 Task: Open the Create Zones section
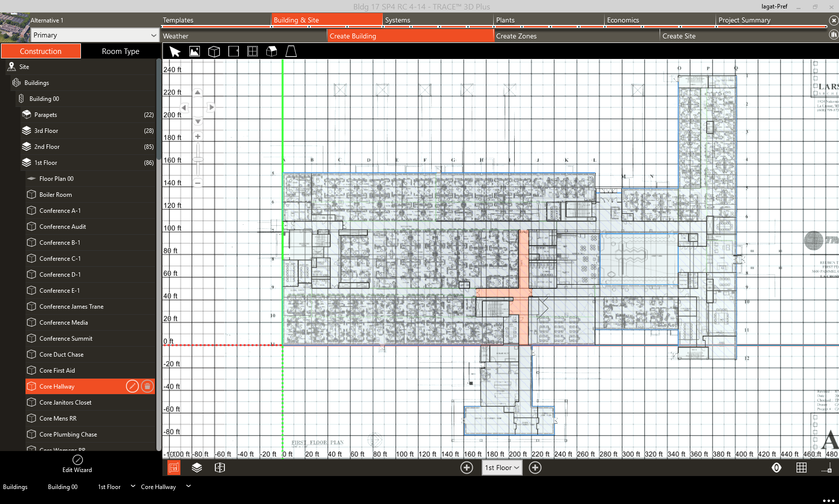pos(517,35)
